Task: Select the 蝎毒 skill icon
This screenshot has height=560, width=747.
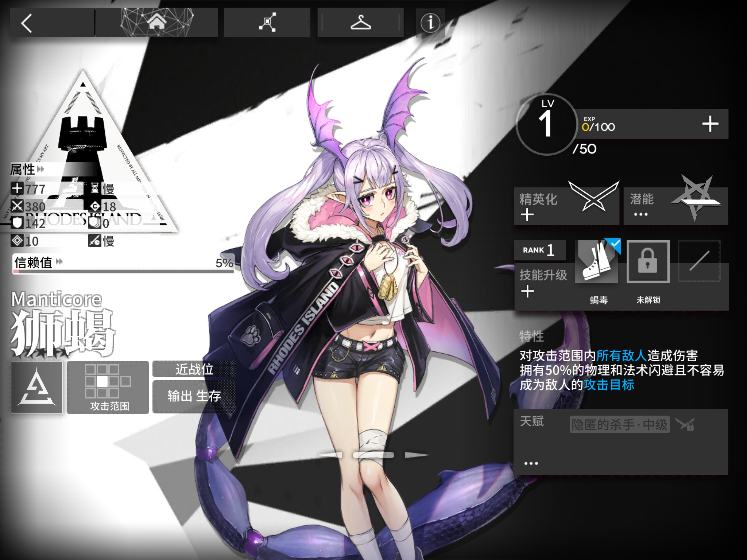Action: 597,262
